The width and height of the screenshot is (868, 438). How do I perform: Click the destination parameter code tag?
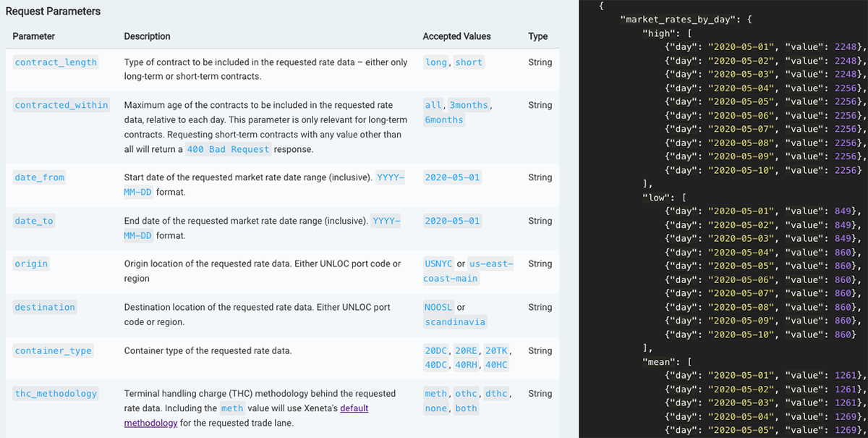pyautogui.click(x=45, y=307)
